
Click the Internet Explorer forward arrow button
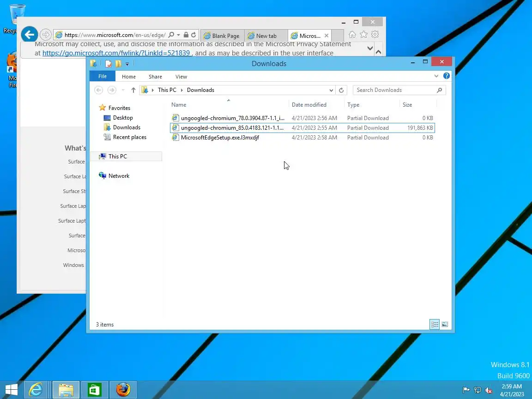click(45, 35)
